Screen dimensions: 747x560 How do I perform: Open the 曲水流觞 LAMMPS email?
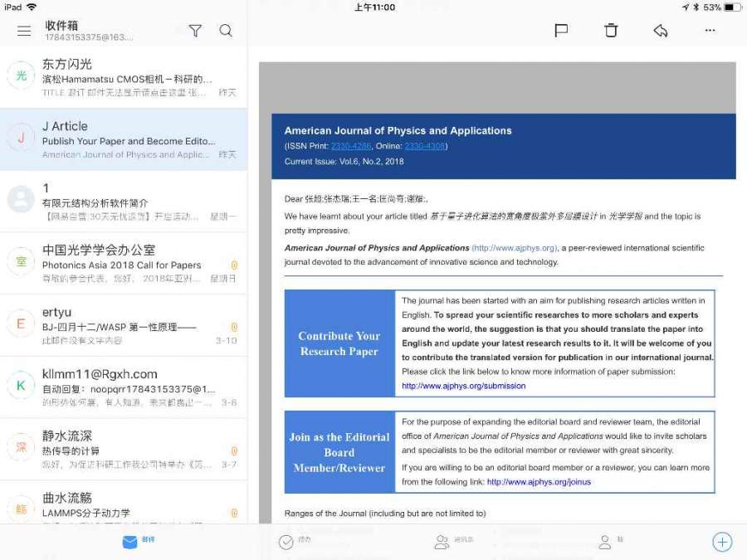(x=124, y=502)
